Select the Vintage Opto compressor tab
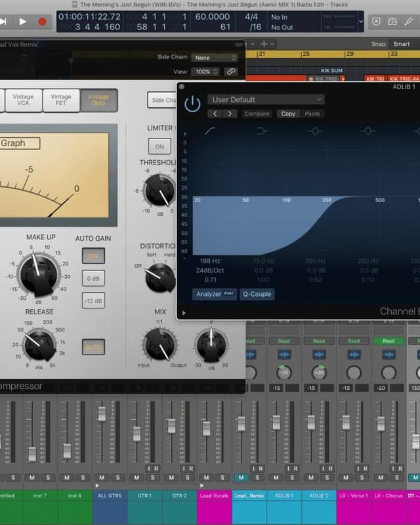 [x=98, y=100]
